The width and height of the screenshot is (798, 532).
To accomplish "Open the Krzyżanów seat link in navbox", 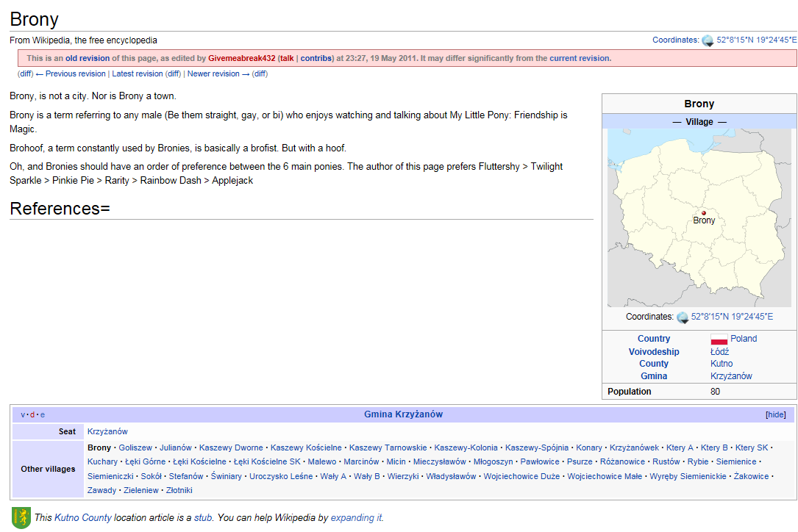I will (107, 431).
